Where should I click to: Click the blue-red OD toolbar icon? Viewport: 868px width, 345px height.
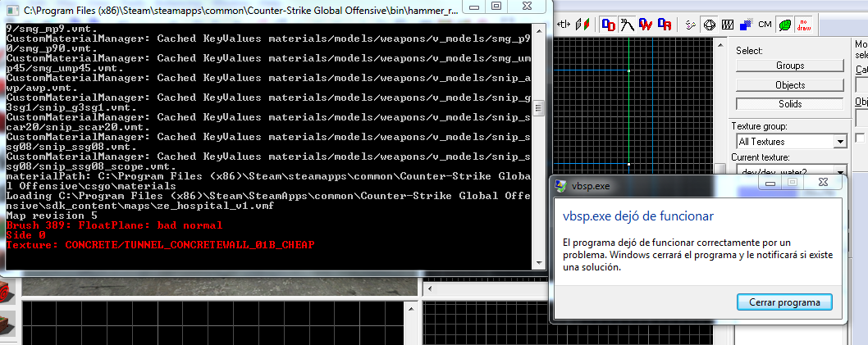pyautogui.click(x=609, y=25)
